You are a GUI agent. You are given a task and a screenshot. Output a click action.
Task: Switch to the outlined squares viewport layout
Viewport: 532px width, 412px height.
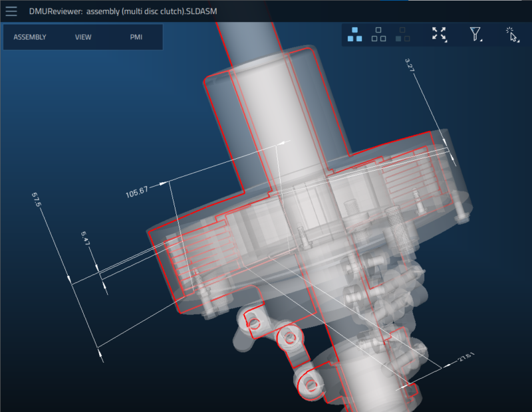pyautogui.click(x=379, y=35)
